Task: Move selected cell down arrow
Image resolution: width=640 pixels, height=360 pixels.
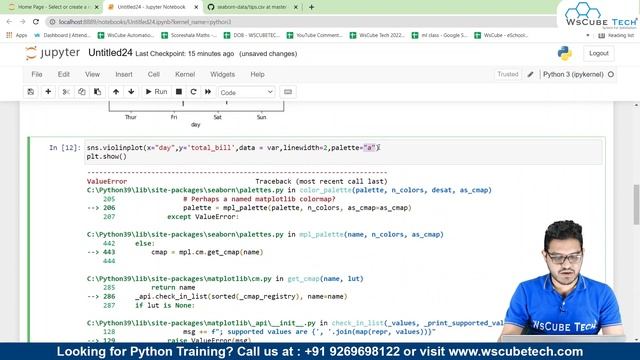Action: pos(131,92)
